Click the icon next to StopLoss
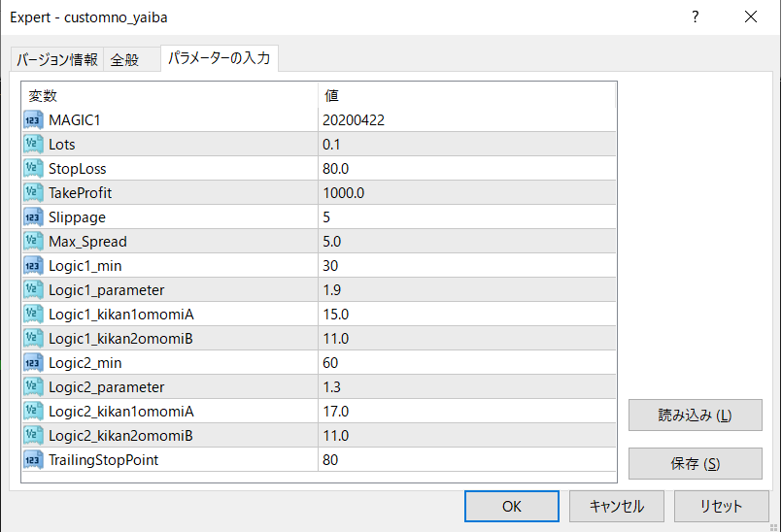This screenshot has height=532, width=782. [x=33, y=168]
